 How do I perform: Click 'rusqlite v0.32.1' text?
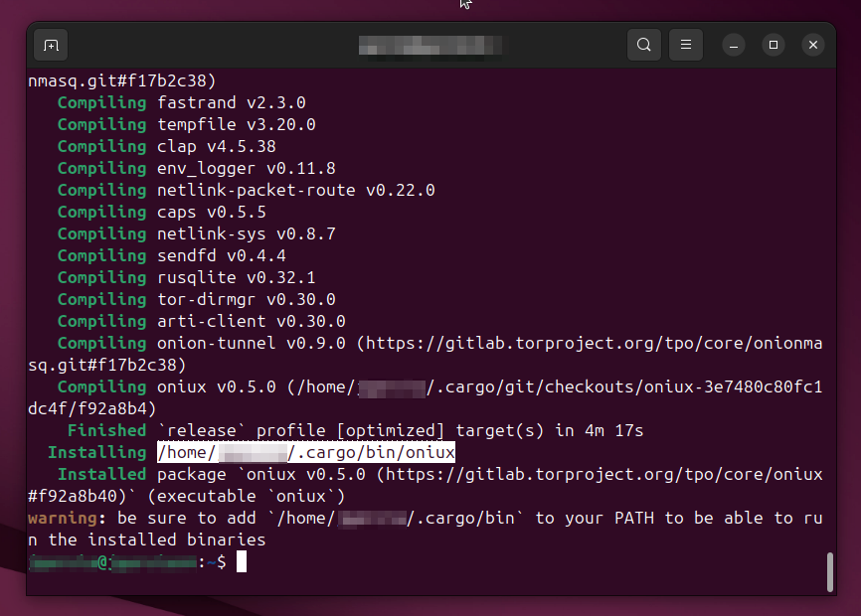[236, 277]
